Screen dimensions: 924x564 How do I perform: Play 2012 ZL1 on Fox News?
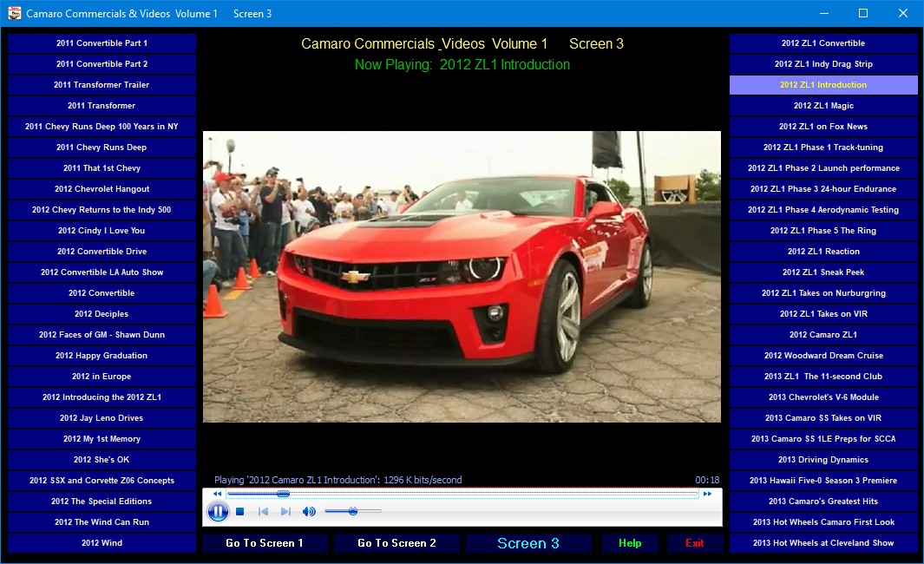pos(823,126)
